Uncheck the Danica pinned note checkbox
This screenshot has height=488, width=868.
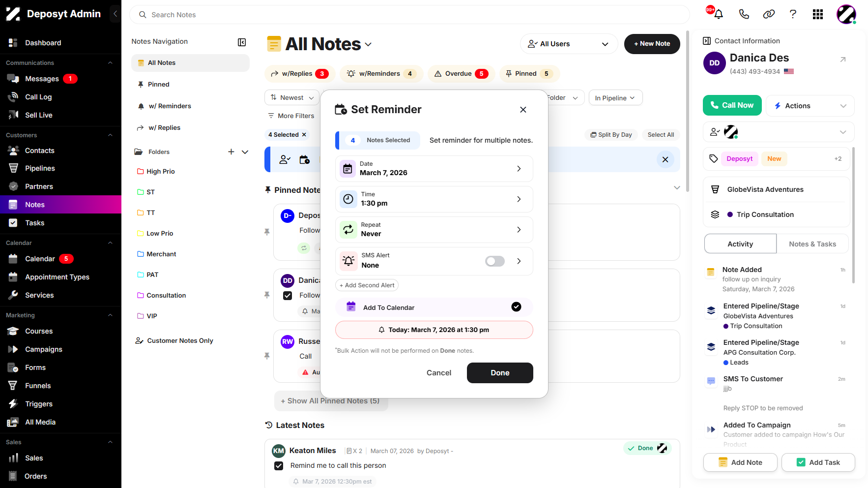(x=288, y=296)
